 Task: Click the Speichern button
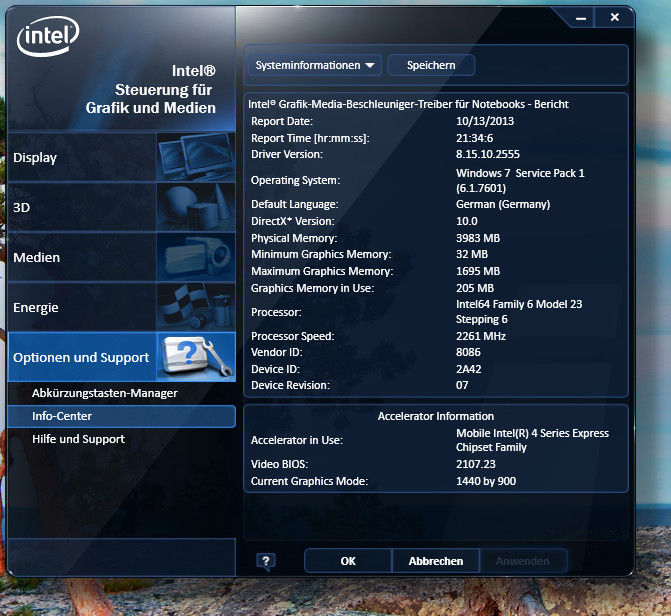431,65
